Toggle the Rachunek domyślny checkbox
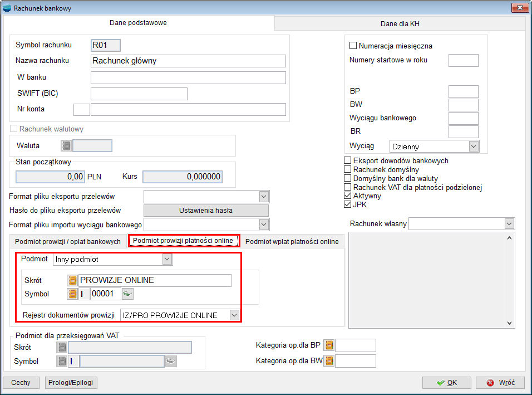This screenshot has height=395, width=532. tap(348, 169)
